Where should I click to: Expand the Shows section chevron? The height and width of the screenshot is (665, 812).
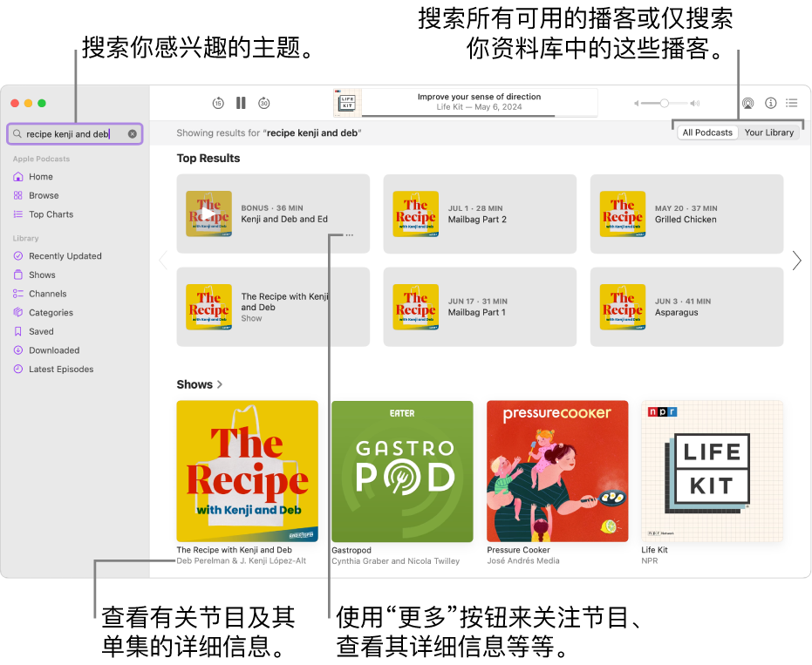[220, 384]
